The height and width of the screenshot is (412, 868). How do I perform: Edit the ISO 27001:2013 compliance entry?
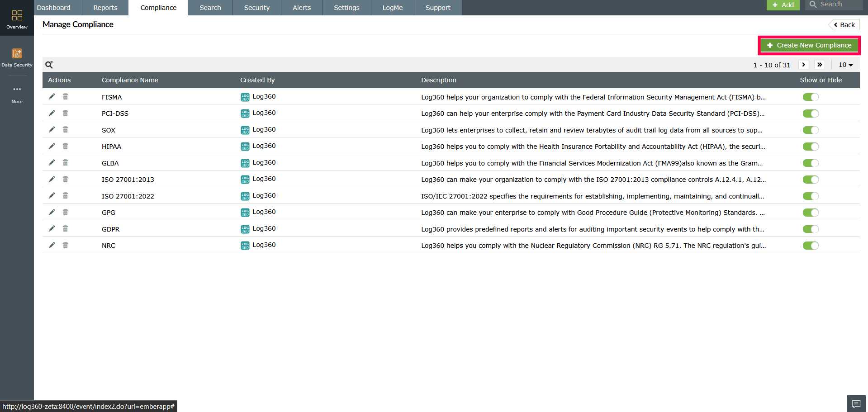coord(52,179)
